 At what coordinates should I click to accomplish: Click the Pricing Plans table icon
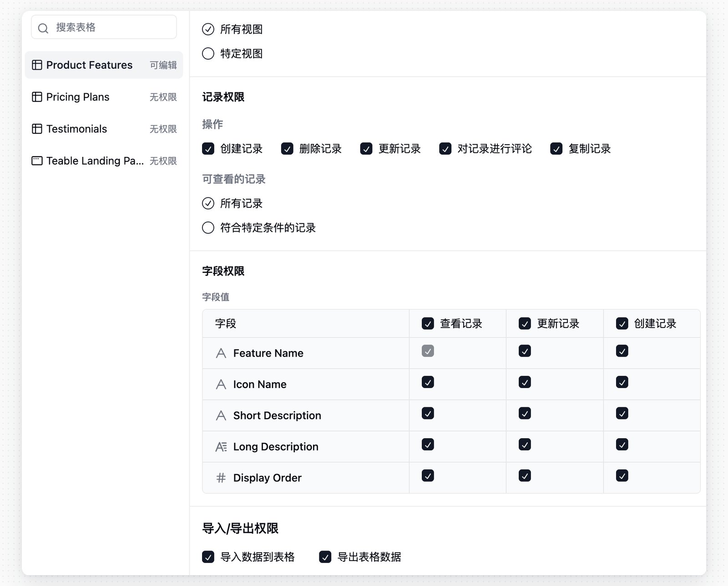pos(37,97)
